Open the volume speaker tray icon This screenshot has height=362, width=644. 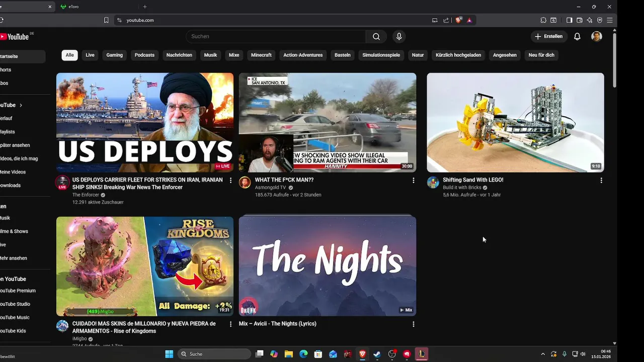583,354
